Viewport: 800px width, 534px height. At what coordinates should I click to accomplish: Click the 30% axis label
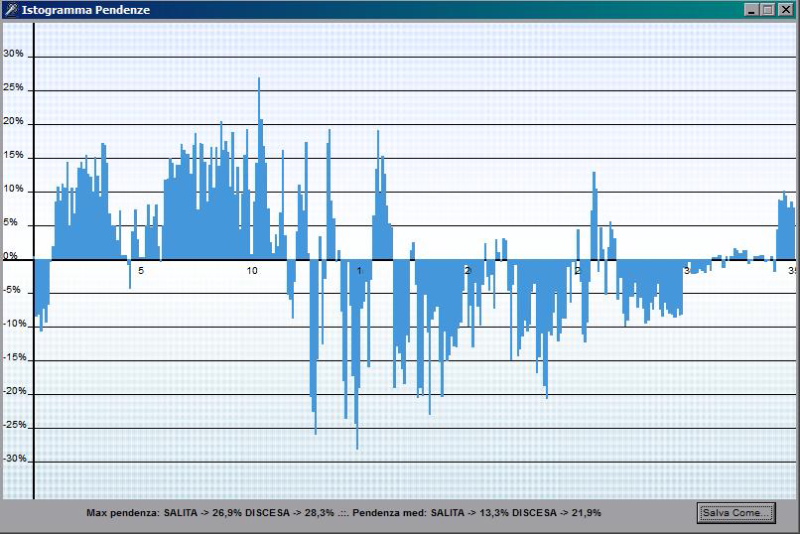[13, 54]
